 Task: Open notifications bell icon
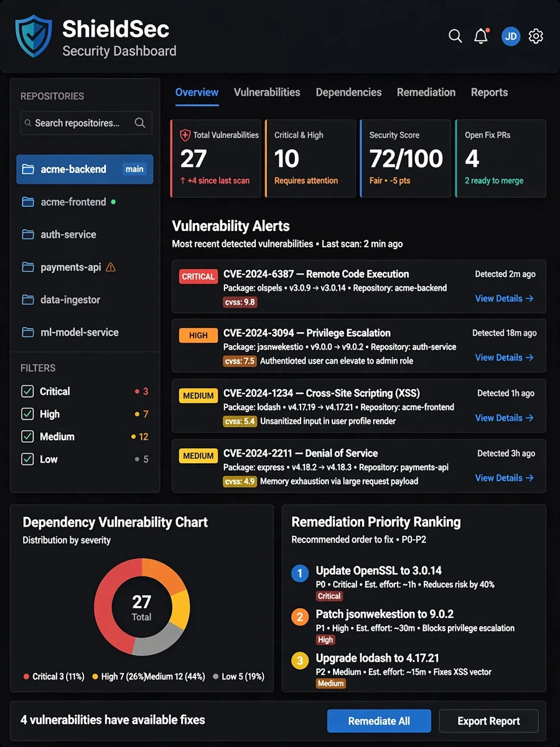pyautogui.click(x=481, y=36)
